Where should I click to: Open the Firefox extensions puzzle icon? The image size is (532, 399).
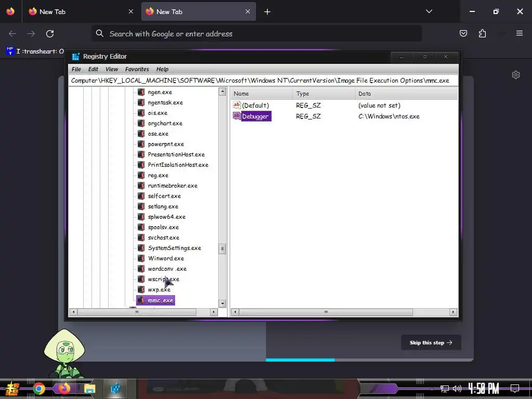coord(482,33)
